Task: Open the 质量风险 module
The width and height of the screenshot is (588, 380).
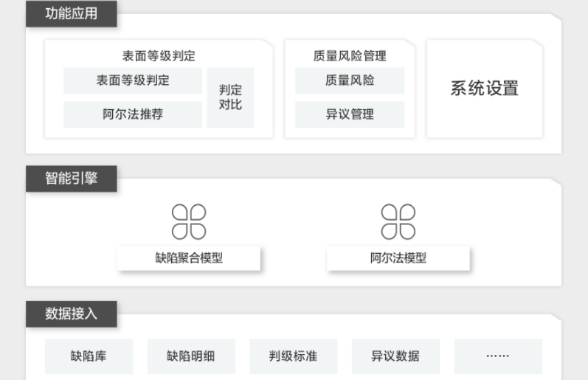Action: [x=350, y=80]
